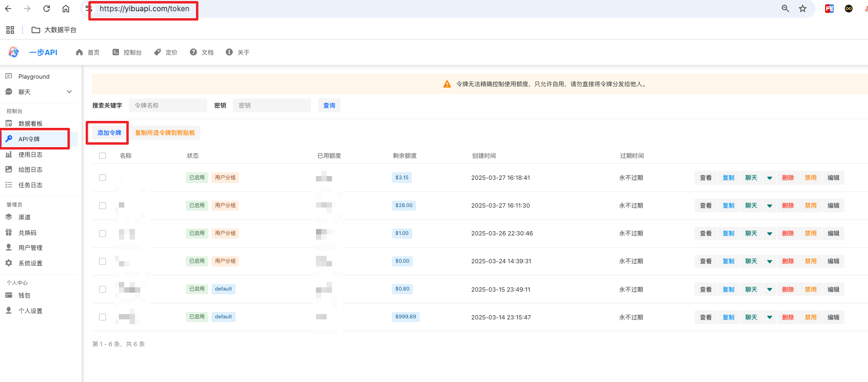Check the row created 2025-03-24 14:39:31

pos(102,261)
